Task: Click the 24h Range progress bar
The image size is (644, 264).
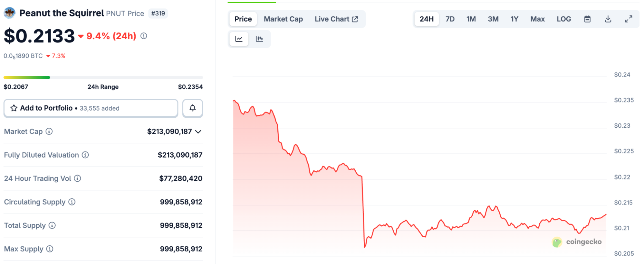Action: coord(103,77)
